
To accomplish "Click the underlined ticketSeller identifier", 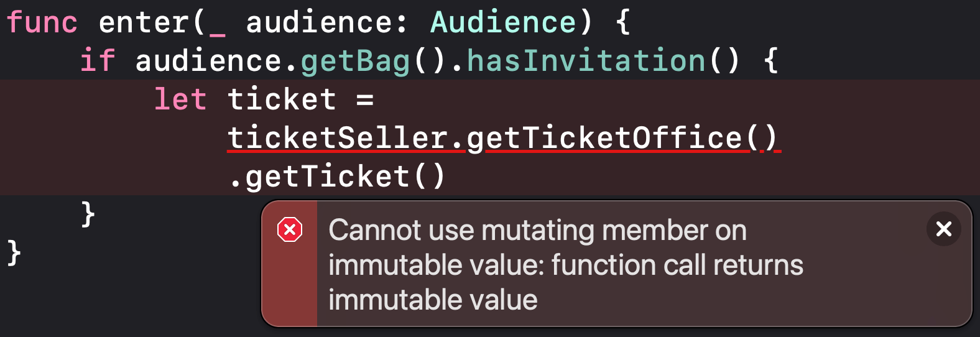I will click(338, 137).
